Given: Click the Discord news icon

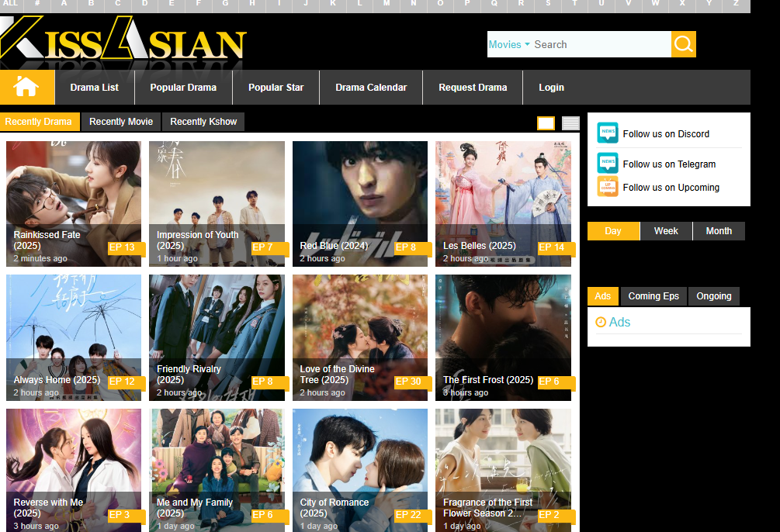Looking at the screenshot, I should [x=608, y=133].
